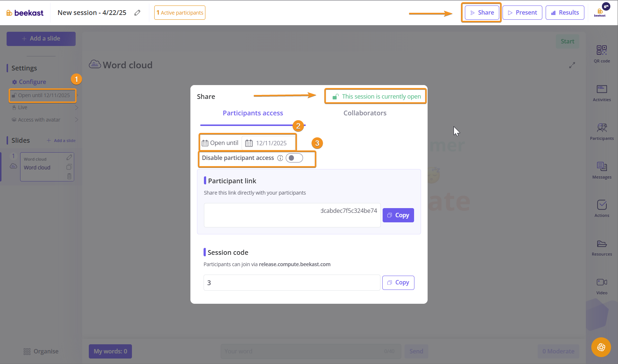The width and height of the screenshot is (618, 364).
Task: Open the Video panel icon
Action: (602, 286)
